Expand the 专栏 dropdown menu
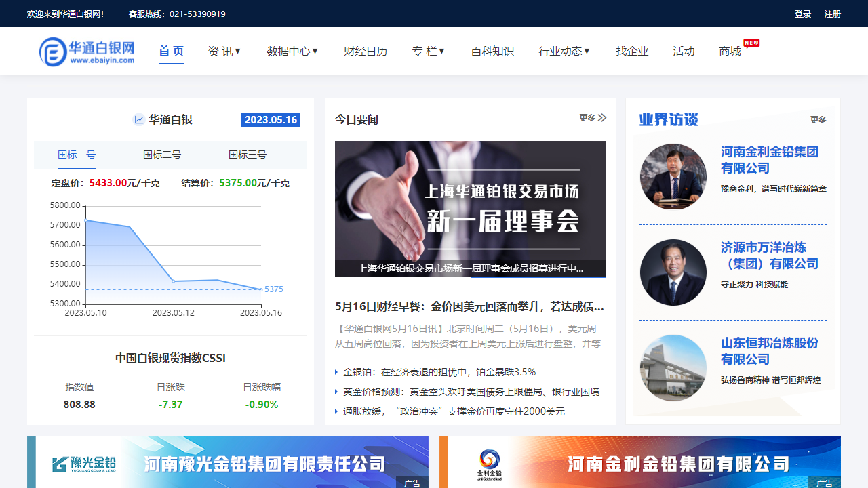Viewport: 868px width, 488px height. coord(429,51)
